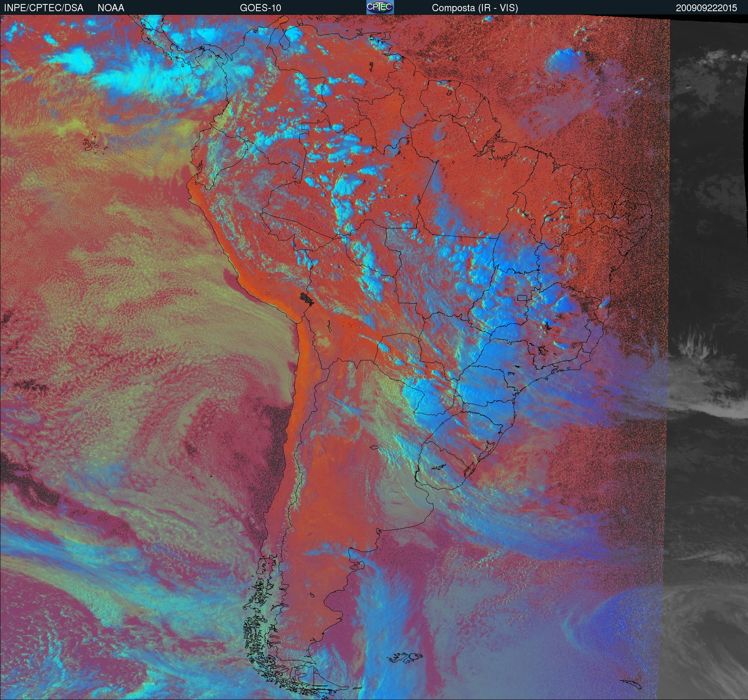
Task: Click the INPE/CPTEC/DSA header text
Action: [44, 8]
